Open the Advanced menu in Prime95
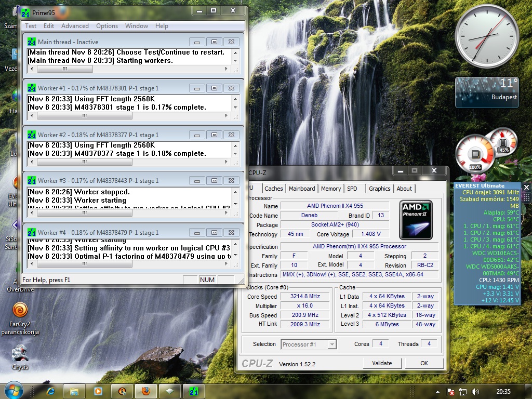Viewport: 532px width, 399px height. [75, 26]
